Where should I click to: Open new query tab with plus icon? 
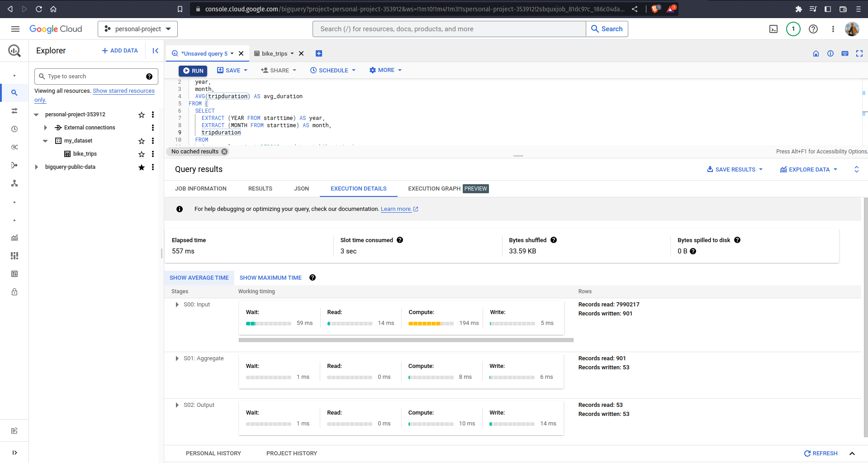[x=319, y=53]
